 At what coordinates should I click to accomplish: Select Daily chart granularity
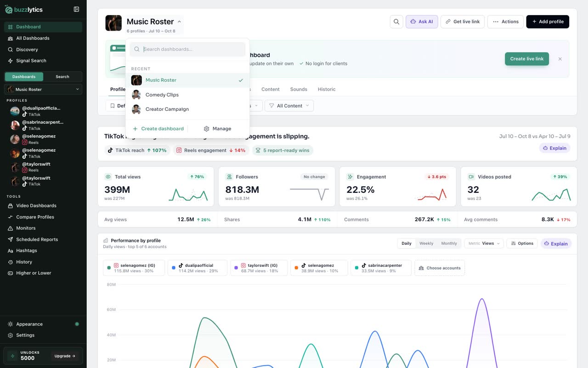pyautogui.click(x=407, y=243)
